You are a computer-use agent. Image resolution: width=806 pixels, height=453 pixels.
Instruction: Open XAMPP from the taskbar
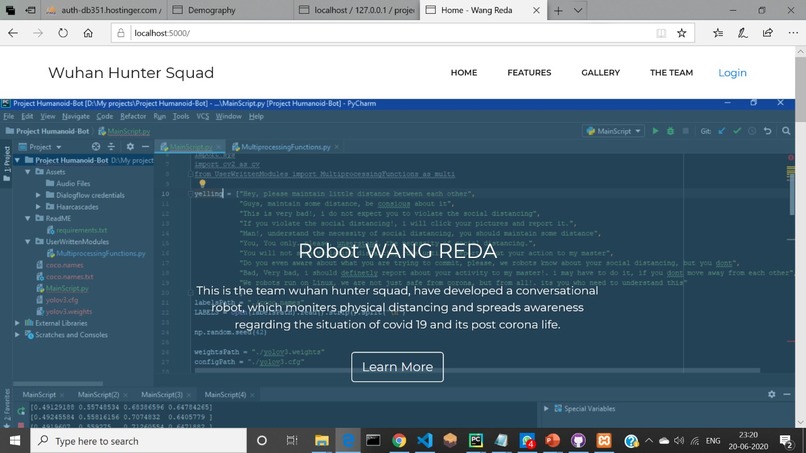click(x=604, y=441)
